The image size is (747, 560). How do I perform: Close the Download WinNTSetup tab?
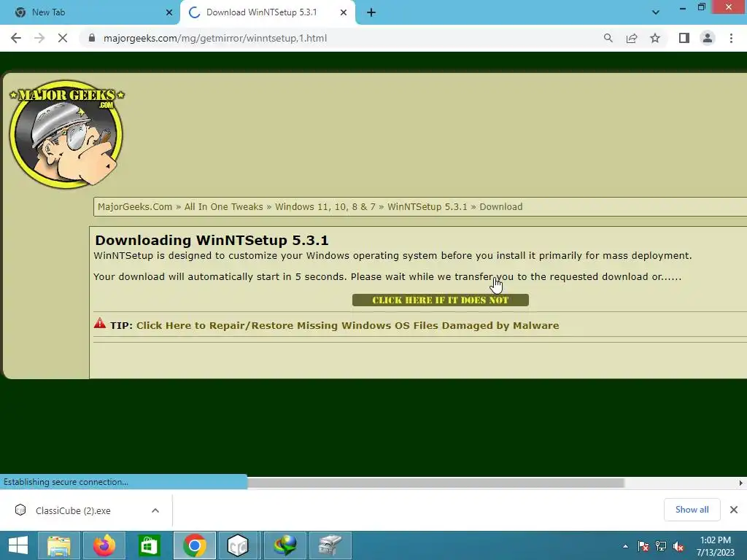[344, 12]
